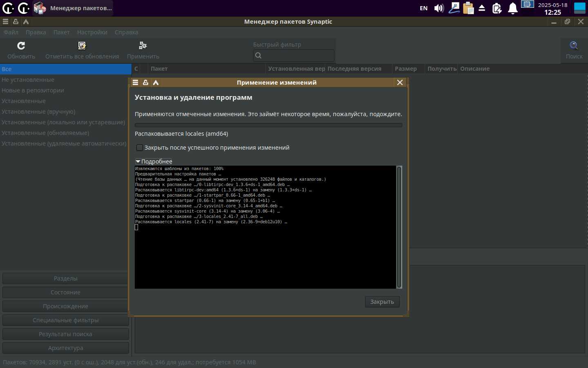Select Не установленные in the filter list
This screenshot has width=588, height=368.
click(66, 80)
